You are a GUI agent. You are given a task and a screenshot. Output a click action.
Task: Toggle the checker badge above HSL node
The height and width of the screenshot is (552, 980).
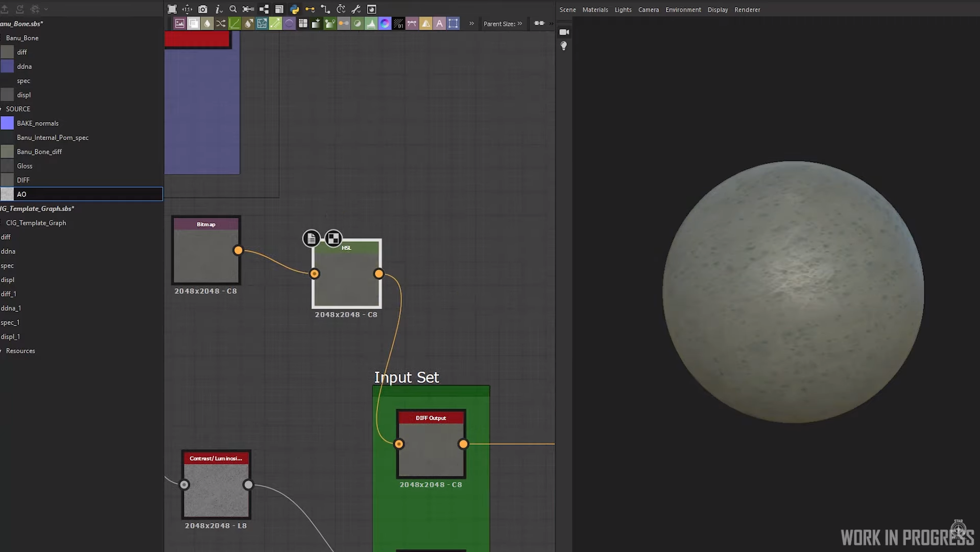pyautogui.click(x=333, y=239)
